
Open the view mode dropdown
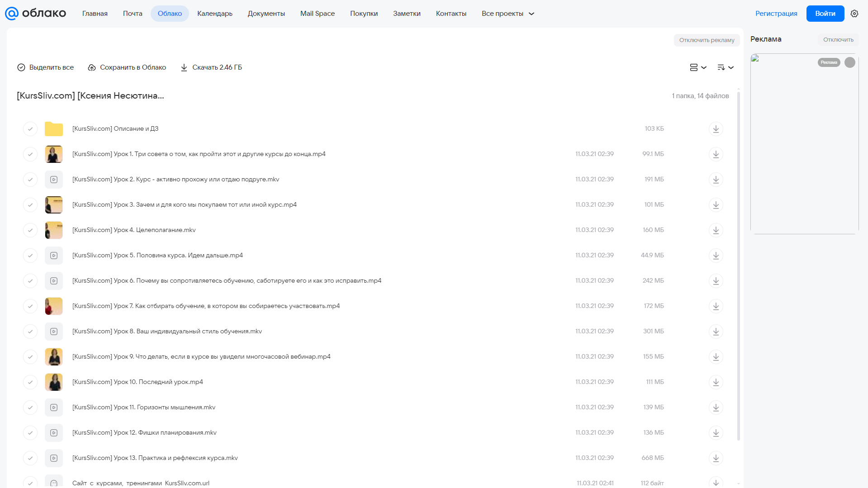[x=698, y=67]
